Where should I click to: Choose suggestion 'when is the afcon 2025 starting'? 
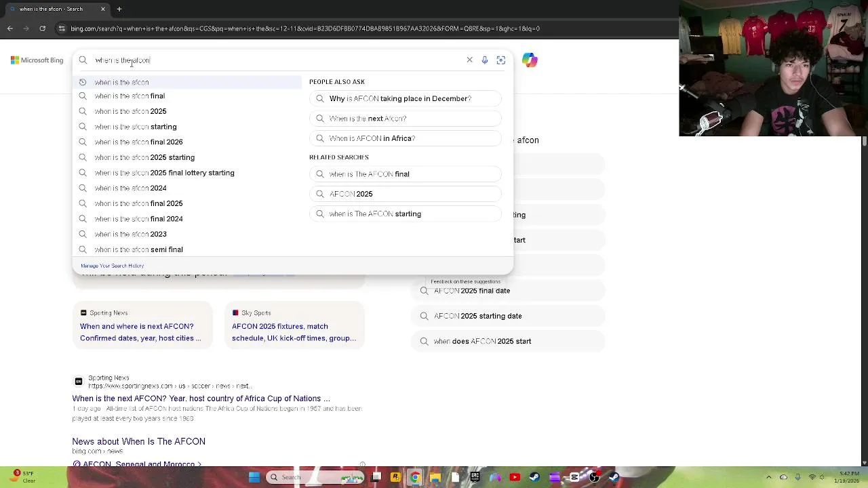coord(187,157)
